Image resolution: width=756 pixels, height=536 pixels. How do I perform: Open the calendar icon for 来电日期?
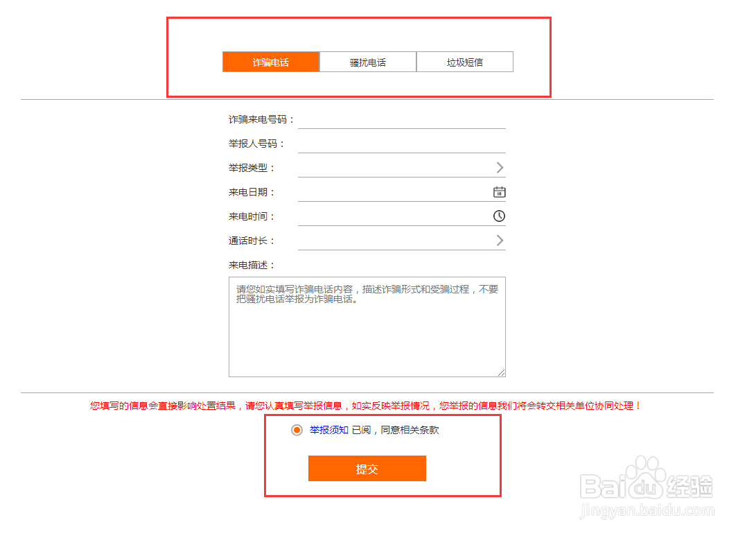499,191
